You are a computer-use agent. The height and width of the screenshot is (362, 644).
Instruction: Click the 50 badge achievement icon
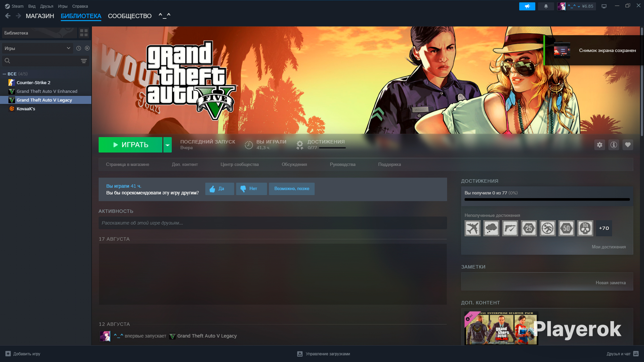[566, 228]
